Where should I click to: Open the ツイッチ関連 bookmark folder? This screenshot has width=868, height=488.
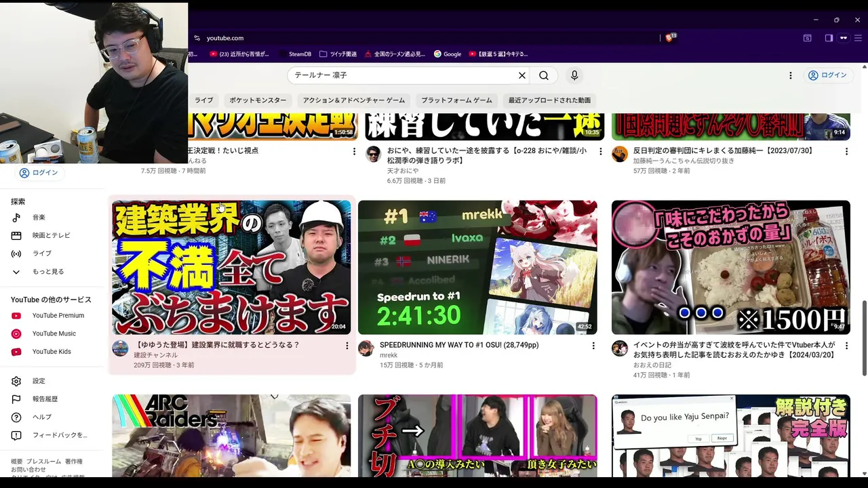pos(338,54)
